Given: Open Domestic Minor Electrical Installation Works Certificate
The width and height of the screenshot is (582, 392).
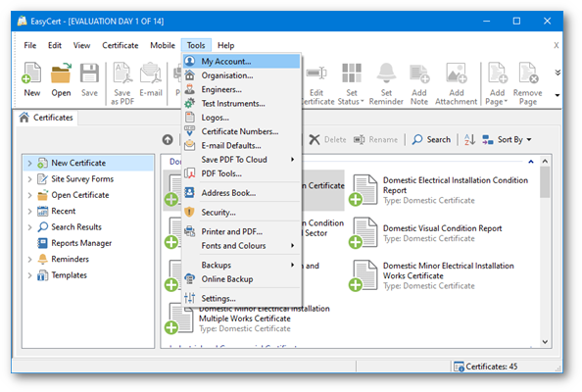Looking at the screenshot, I should pyautogui.click(x=431, y=275).
